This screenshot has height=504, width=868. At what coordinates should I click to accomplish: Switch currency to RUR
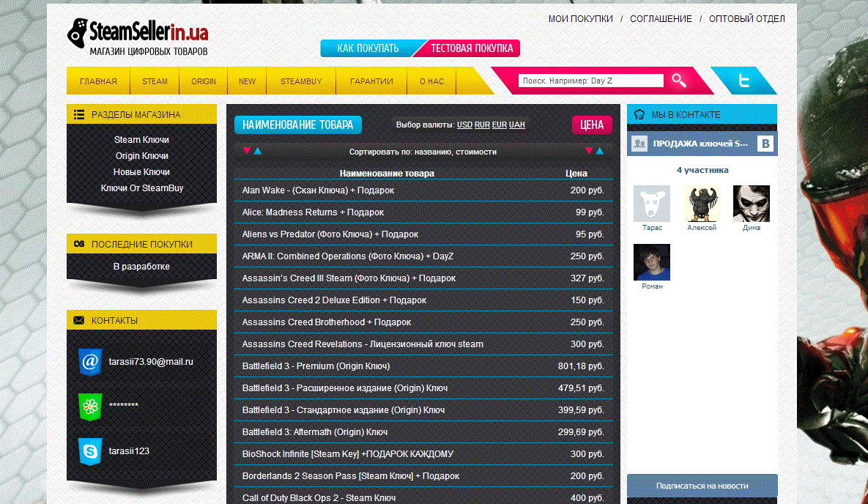(x=482, y=125)
